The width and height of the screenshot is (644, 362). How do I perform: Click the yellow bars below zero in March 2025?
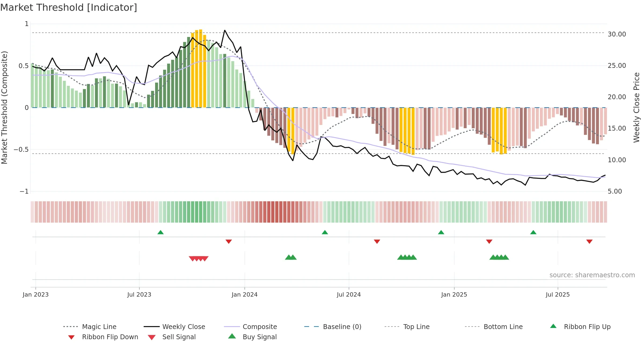tap(499, 131)
